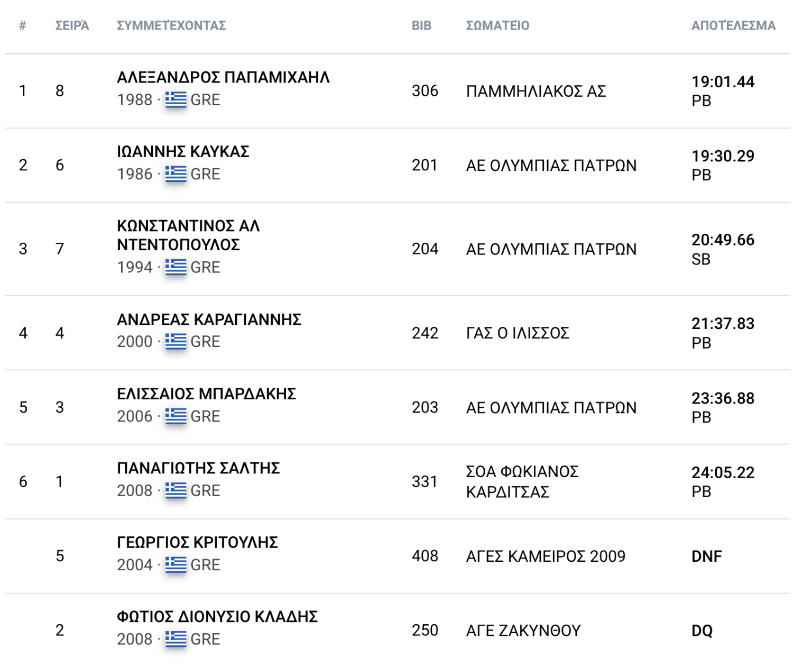Click the ΣΕΙΡΑ column header
This screenshot has width=812, height=667.
click(72, 25)
